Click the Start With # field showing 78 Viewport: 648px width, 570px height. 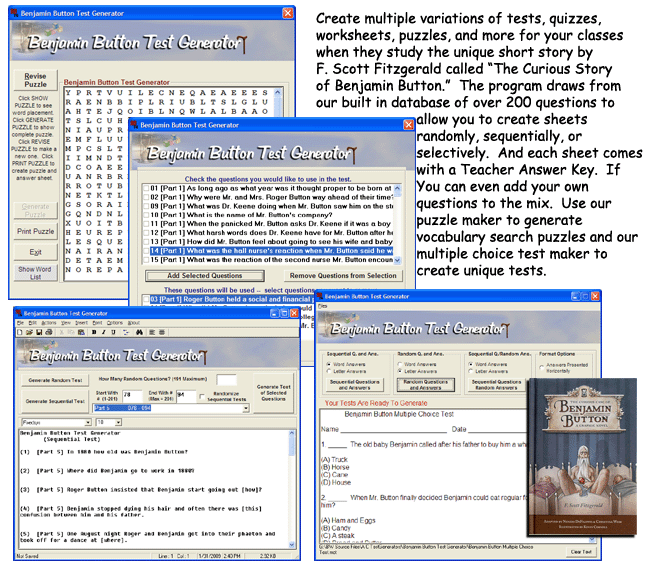[x=132, y=396]
